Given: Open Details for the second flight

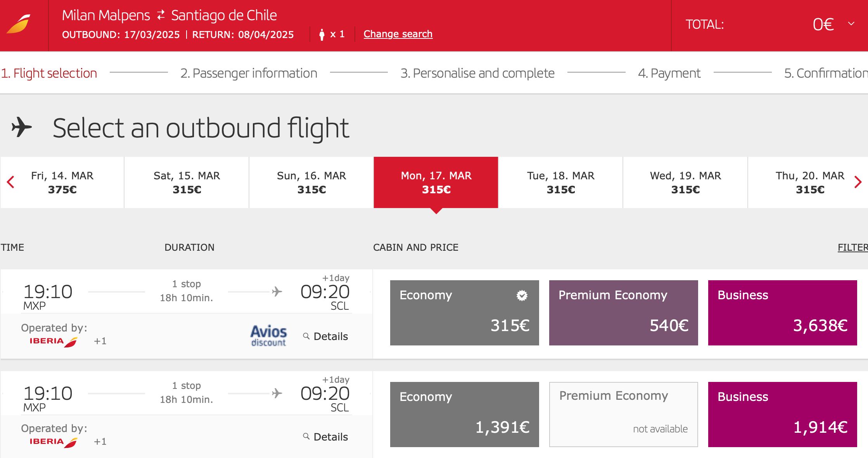Looking at the screenshot, I should coord(325,437).
